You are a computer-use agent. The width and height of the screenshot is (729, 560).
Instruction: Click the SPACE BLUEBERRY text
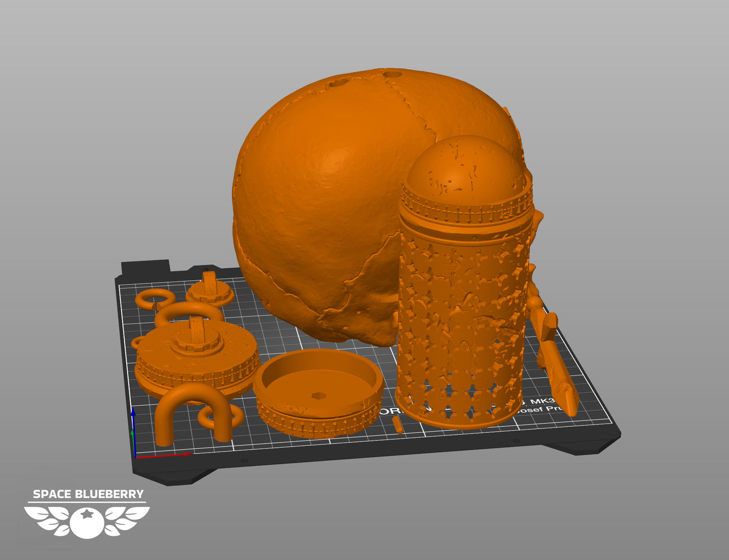pos(88,494)
